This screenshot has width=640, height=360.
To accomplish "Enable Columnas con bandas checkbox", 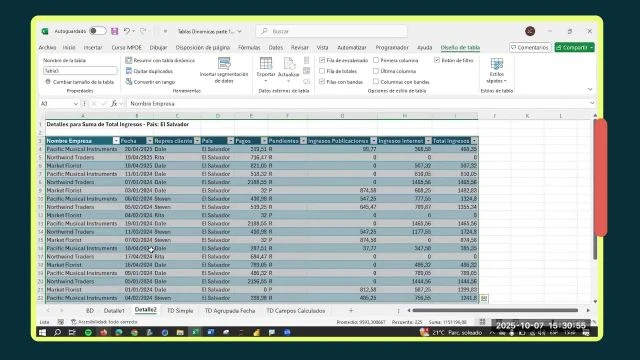I will tap(376, 82).
